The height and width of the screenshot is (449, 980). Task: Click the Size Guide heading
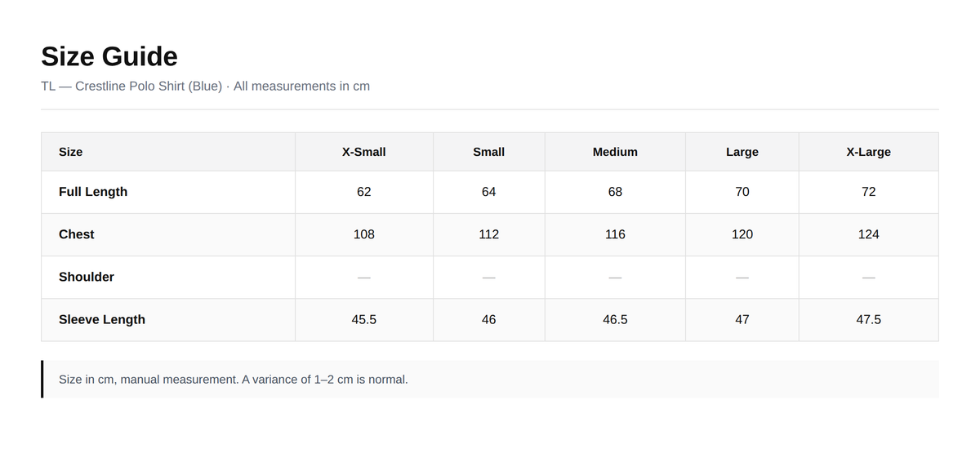pos(109,56)
